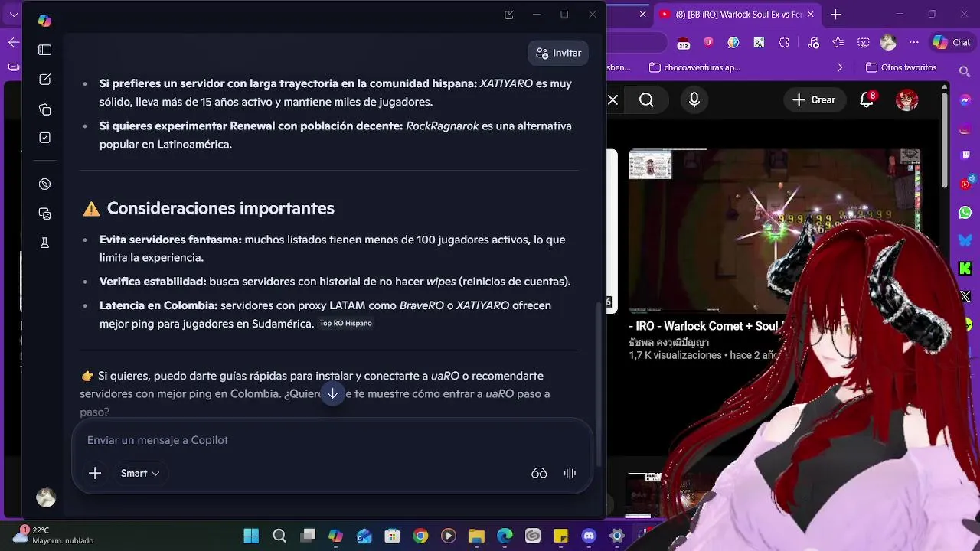The image size is (980, 551).
Task: Click the pink shield extension icon
Action: click(709, 43)
